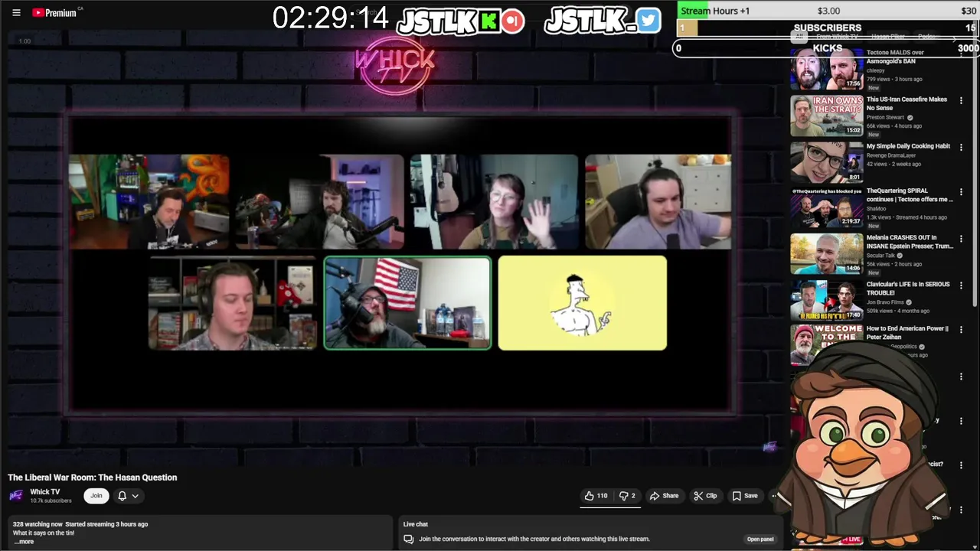Expand the description with ...more
This screenshot has width=980, height=551.
pos(24,542)
